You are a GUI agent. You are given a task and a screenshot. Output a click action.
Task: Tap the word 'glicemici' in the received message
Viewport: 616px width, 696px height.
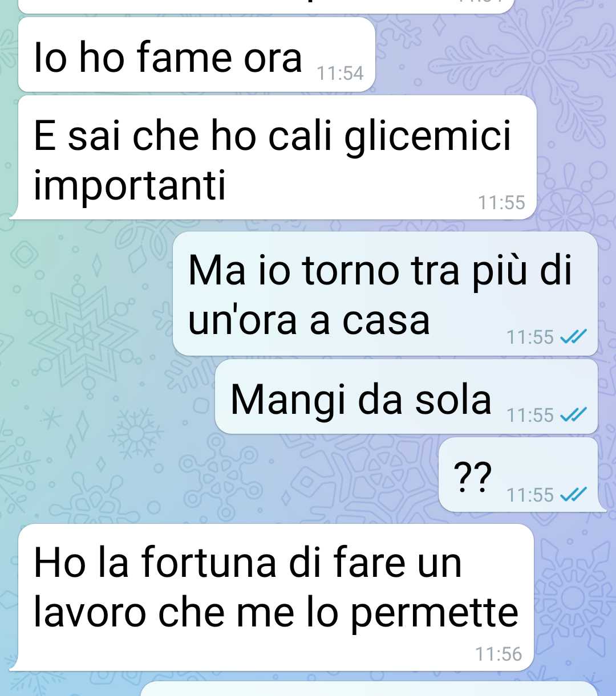pyautogui.click(x=427, y=137)
